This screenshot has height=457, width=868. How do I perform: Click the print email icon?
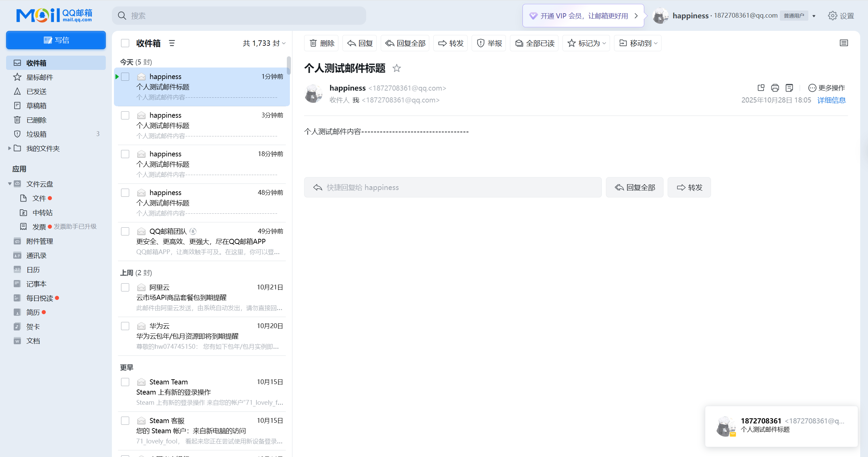(775, 88)
